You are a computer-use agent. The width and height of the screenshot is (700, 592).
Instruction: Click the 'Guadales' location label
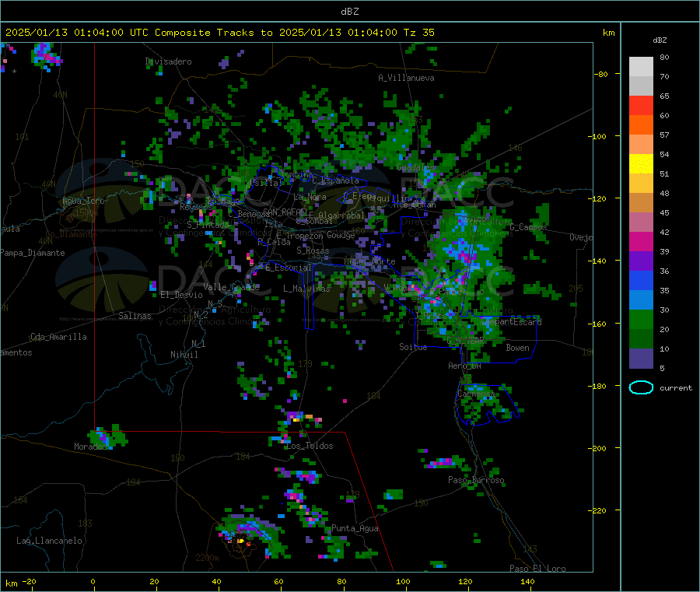click(x=415, y=167)
